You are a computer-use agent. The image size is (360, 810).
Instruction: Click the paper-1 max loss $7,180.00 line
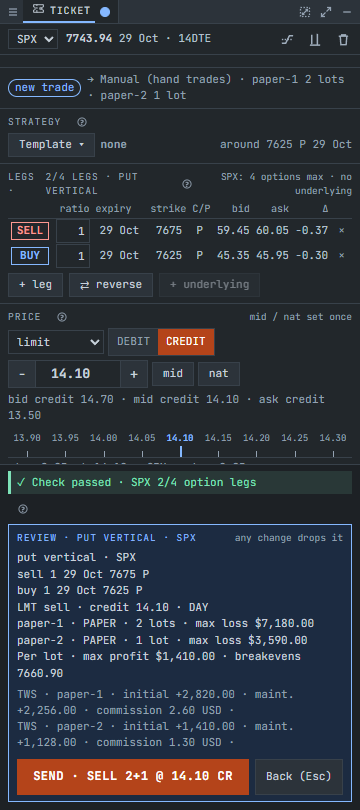click(165, 624)
